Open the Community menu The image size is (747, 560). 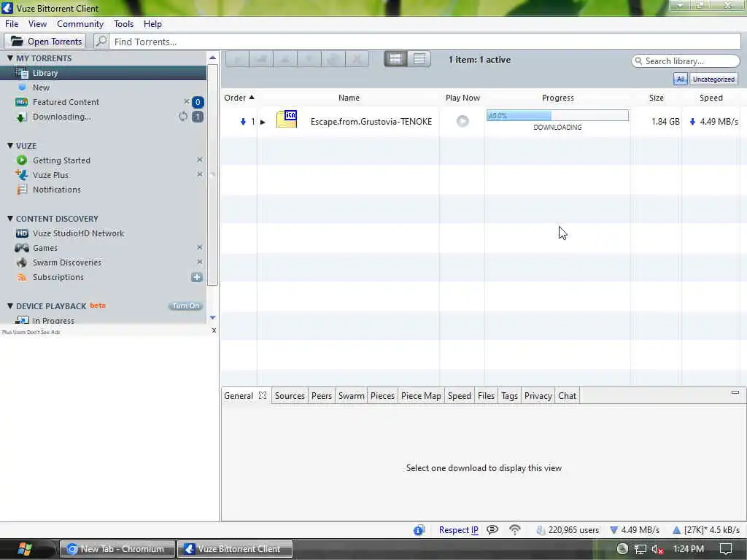tap(80, 24)
